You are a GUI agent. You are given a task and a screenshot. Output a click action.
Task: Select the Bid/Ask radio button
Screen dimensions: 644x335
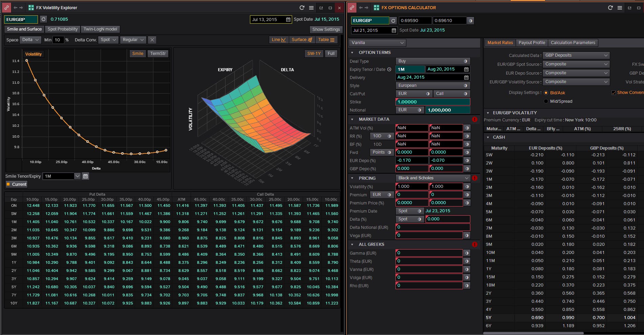coord(546,93)
